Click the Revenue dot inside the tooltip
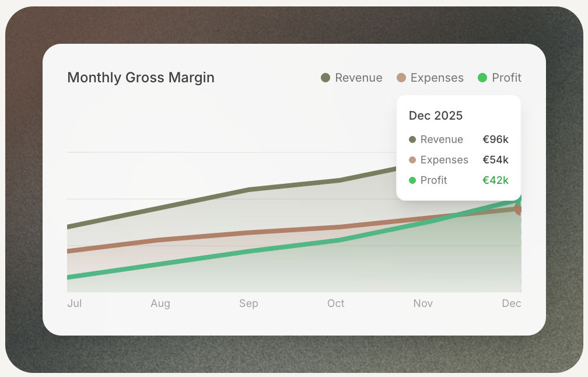 pos(412,139)
